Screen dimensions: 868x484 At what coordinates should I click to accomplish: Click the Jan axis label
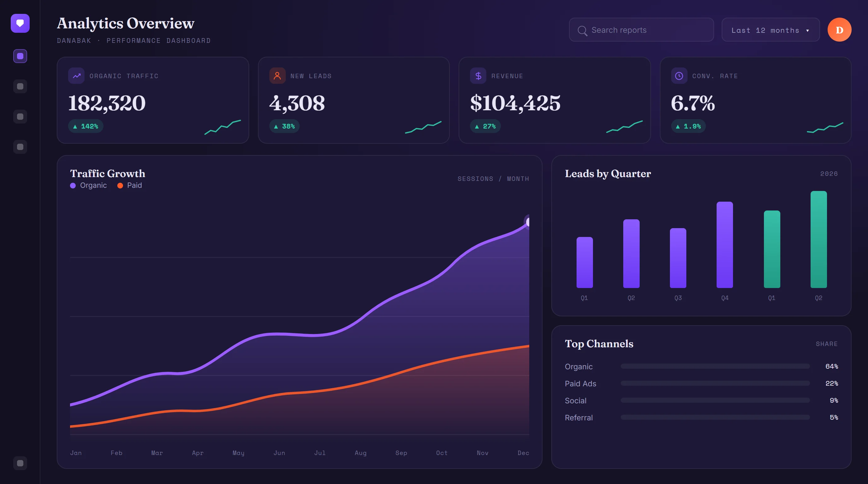point(76,453)
